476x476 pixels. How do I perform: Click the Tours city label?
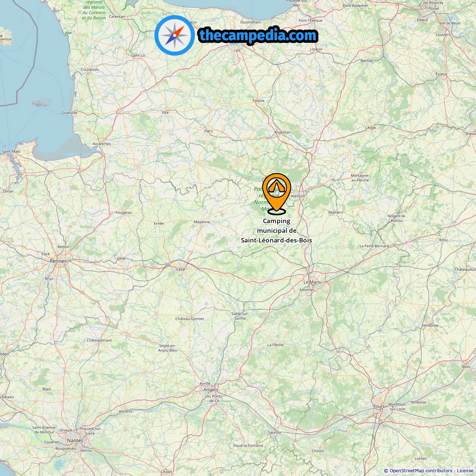pos(379,406)
